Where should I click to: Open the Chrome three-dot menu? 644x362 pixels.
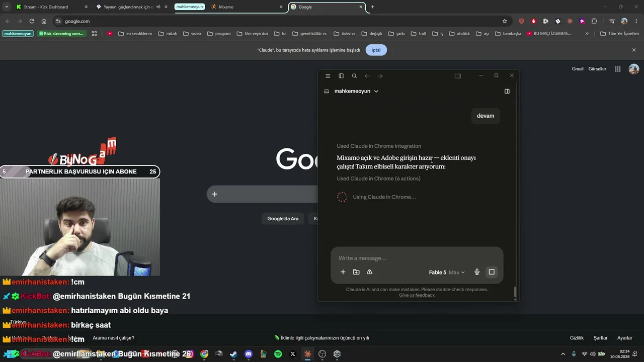tap(636, 21)
